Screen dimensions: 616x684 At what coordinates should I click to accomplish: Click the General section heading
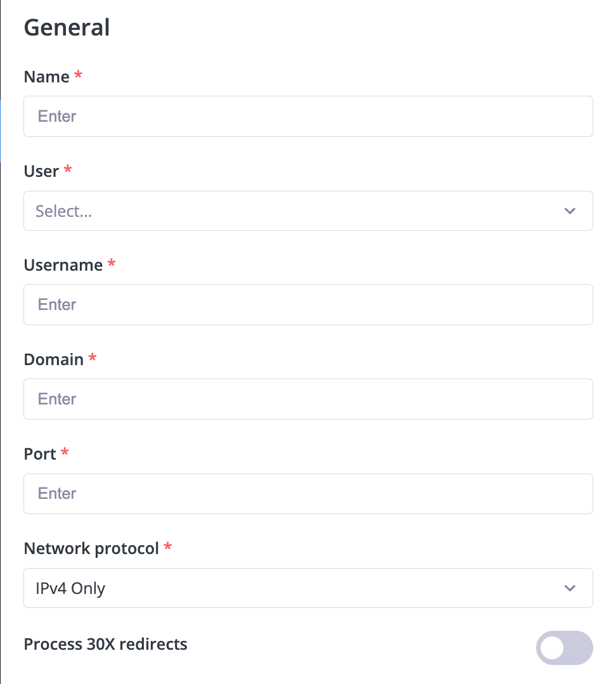click(x=67, y=27)
